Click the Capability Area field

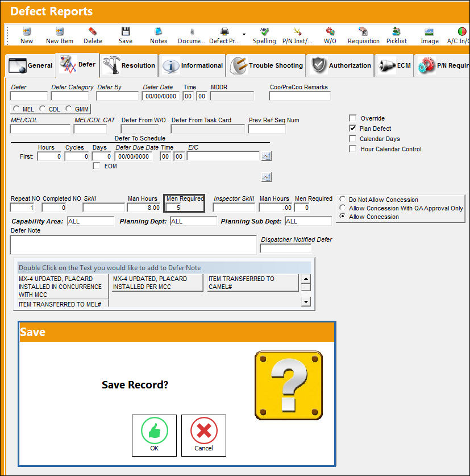point(90,221)
